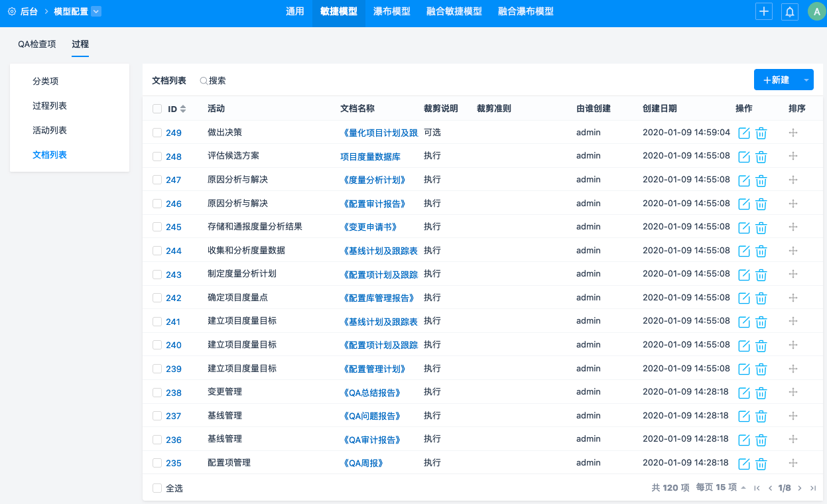Check the 全选 select-all checkbox at bottom

point(157,488)
